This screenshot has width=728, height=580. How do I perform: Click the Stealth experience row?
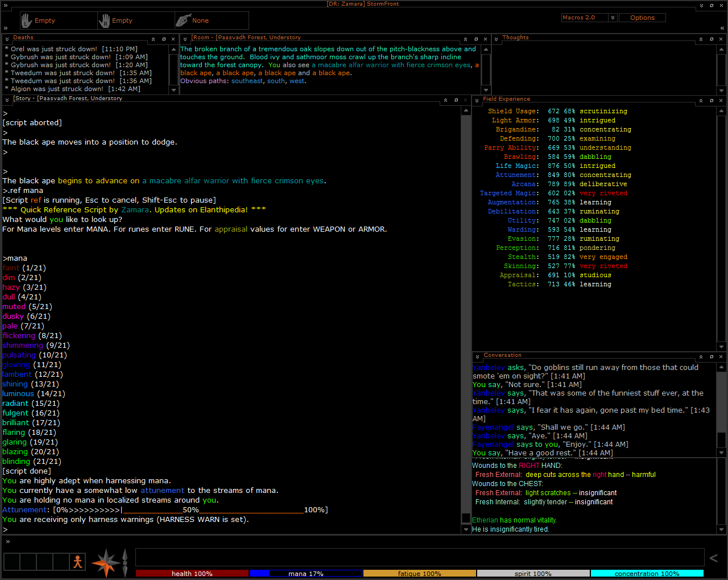pyautogui.click(x=568, y=257)
